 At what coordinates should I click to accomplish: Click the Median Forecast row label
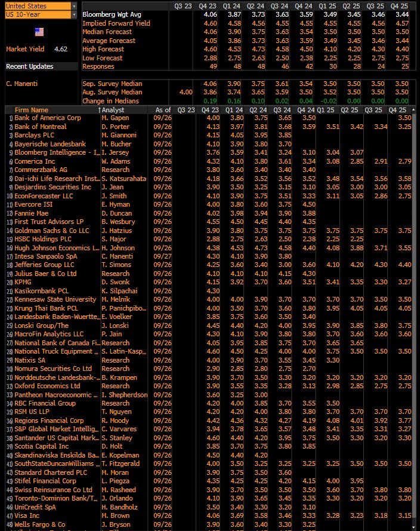[x=107, y=32]
